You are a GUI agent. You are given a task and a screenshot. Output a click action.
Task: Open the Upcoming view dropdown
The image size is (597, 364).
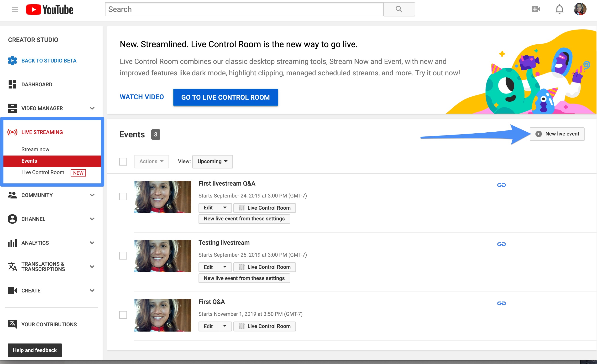(x=213, y=161)
